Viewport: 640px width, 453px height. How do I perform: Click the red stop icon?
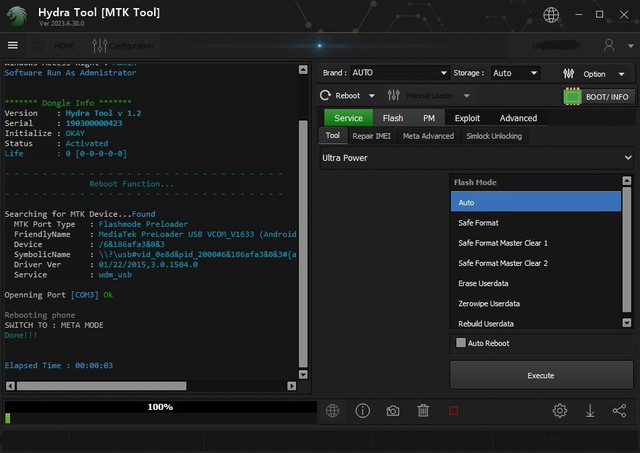tap(453, 411)
